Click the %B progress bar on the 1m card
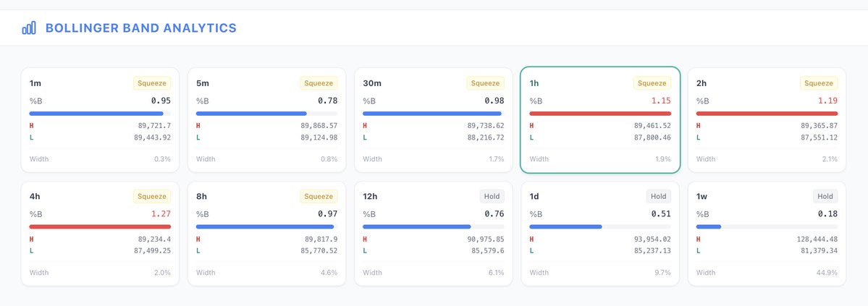Image resolution: width=868 pixels, height=306 pixels. tap(100, 114)
